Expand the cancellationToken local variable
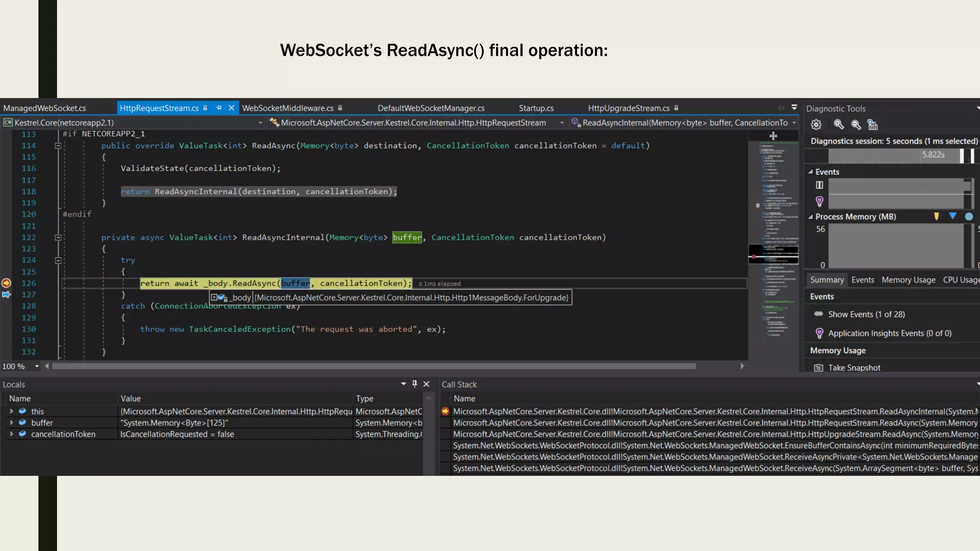The image size is (980, 551). click(x=11, y=434)
